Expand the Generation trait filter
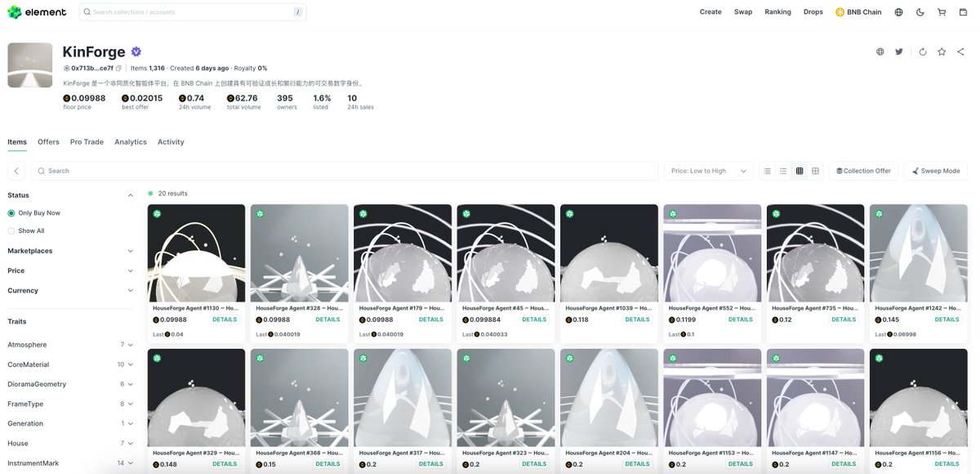Image resolution: width=980 pixels, height=474 pixels. 71,423
